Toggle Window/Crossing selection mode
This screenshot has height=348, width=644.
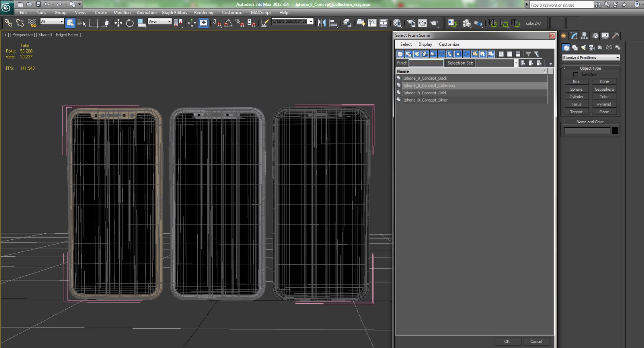click(105, 23)
